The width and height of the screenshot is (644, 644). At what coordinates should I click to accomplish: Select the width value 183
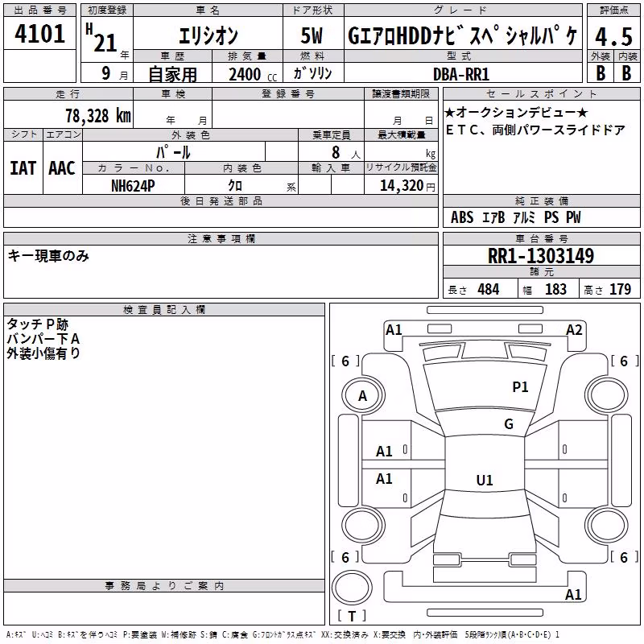pyautogui.click(x=555, y=290)
